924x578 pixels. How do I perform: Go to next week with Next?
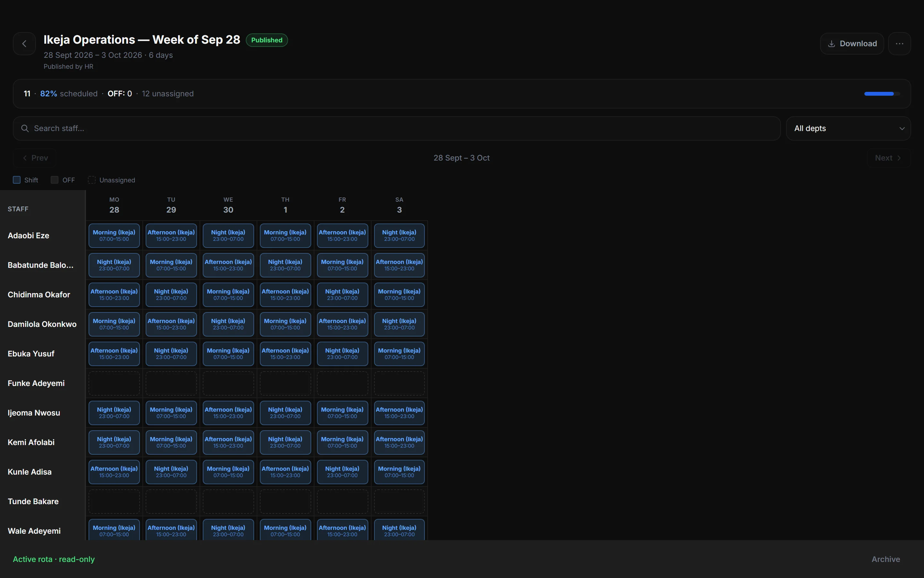[x=888, y=158]
